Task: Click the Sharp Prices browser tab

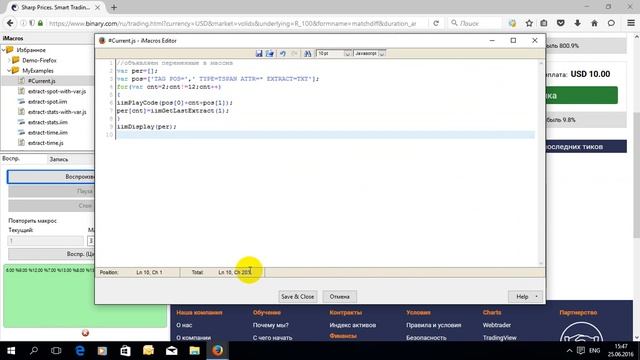Action: pyautogui.click(x=55, y=7)
